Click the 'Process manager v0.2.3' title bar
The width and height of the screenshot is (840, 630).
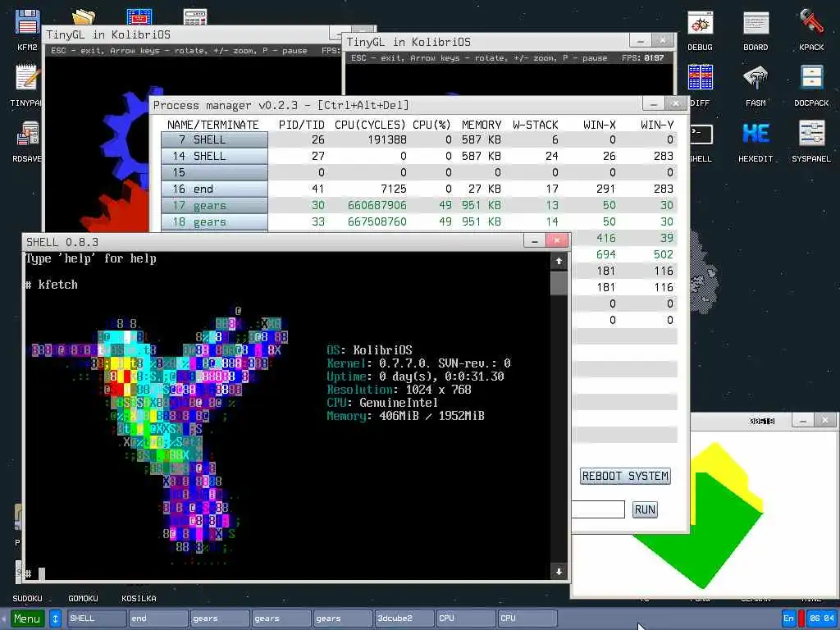396,105
